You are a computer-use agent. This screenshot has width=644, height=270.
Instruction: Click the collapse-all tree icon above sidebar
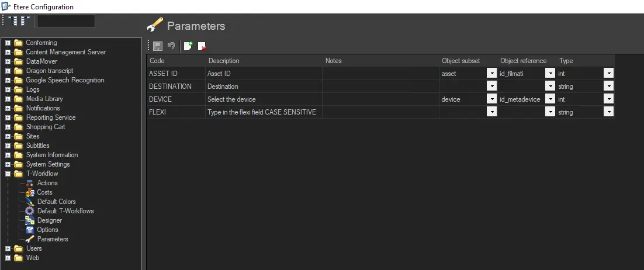pos(25,22)
